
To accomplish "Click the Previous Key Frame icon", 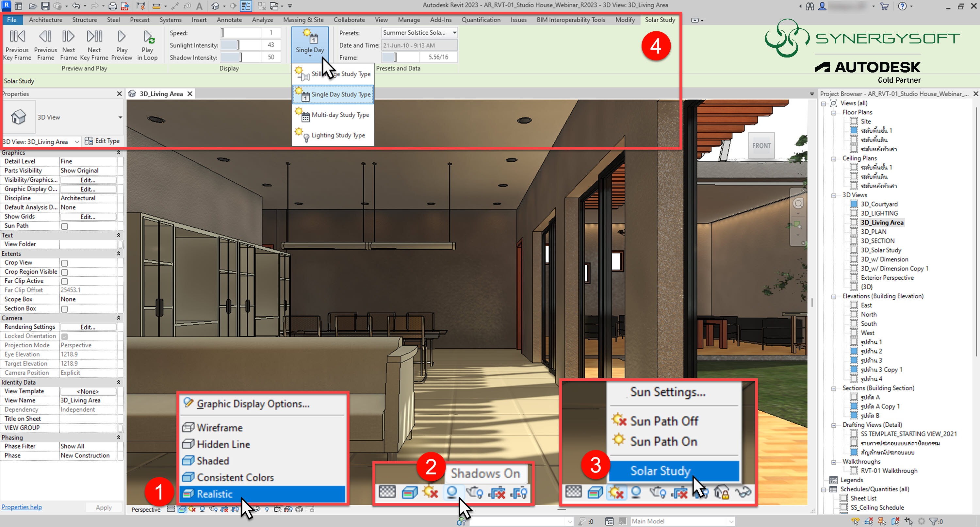I will pyautogui.click(x=17, y=37).
